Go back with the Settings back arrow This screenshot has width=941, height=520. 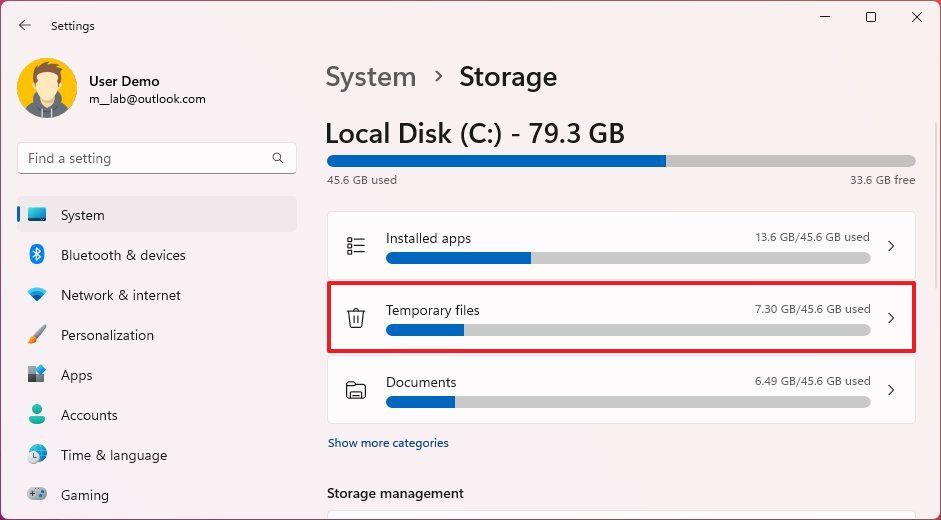[x=25, y=25]
